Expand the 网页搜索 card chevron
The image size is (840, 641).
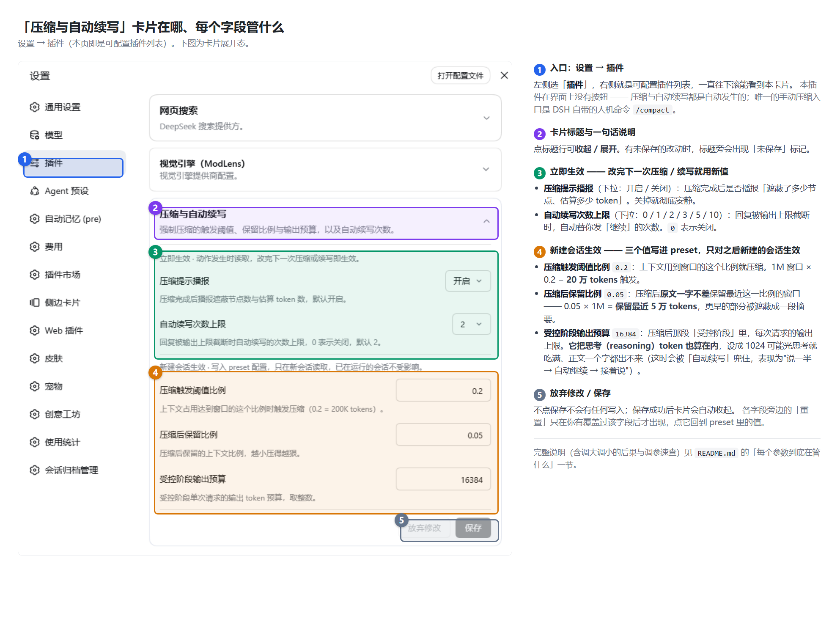[486, 118]
